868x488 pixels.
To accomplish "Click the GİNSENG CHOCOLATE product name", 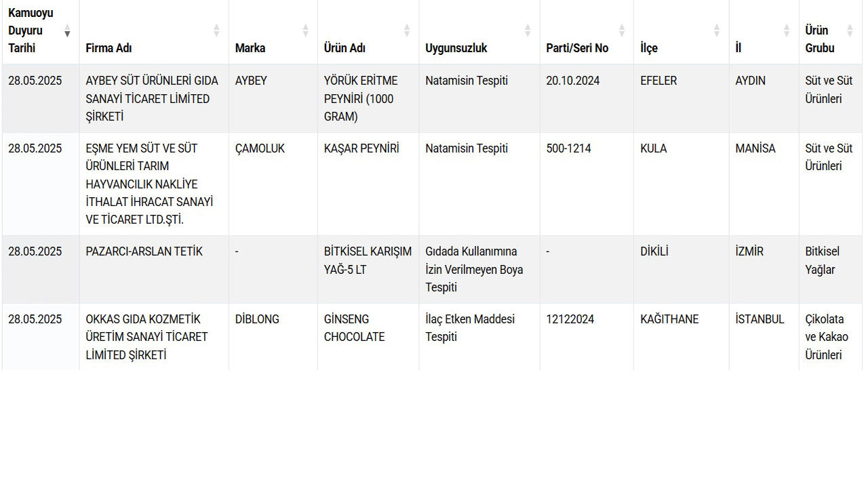I will tap(354, 328).
